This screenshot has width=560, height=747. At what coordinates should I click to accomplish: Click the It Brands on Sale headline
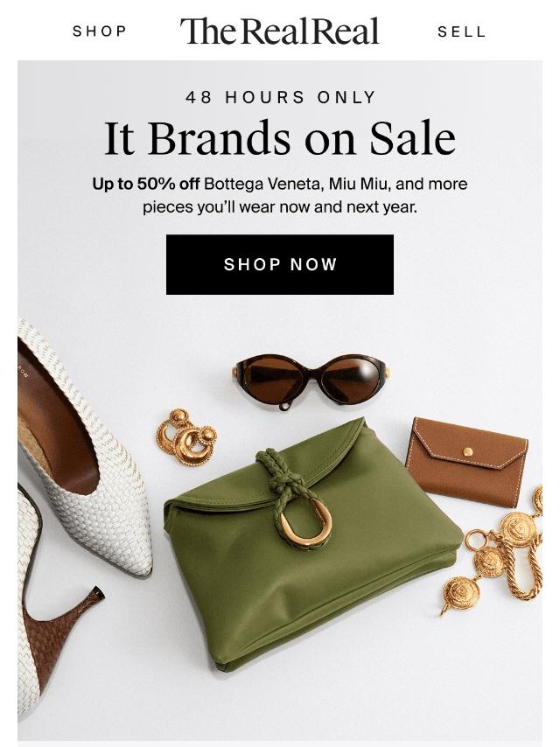pyautogui.click(x=280, y=138)
